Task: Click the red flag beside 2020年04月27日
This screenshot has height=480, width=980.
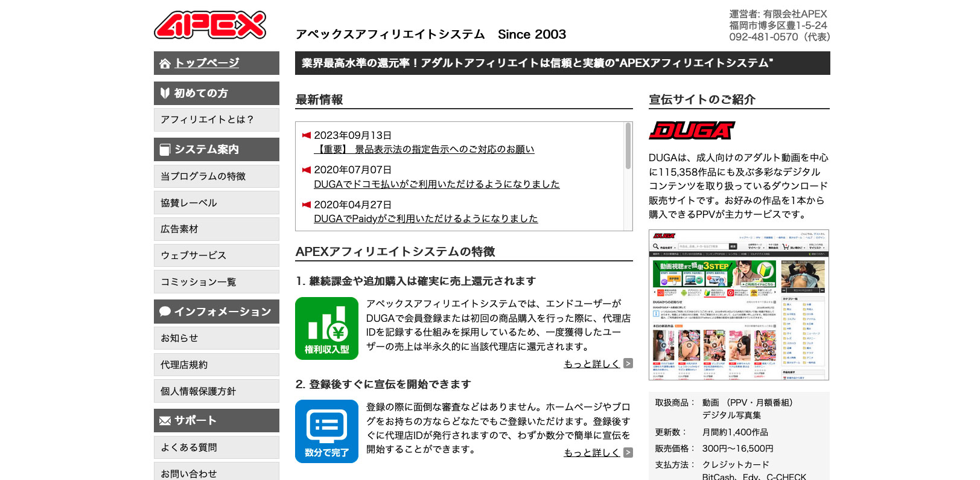Action: [x=307, y=205]
